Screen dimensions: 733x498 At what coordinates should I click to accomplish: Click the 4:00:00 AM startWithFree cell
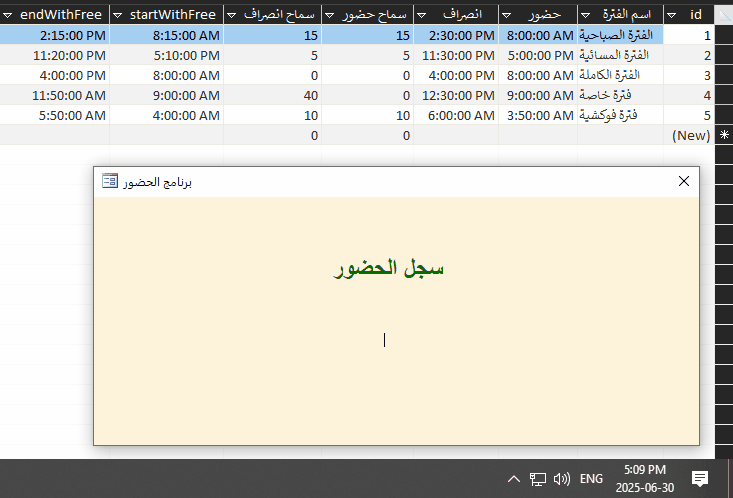coord(167,115)
